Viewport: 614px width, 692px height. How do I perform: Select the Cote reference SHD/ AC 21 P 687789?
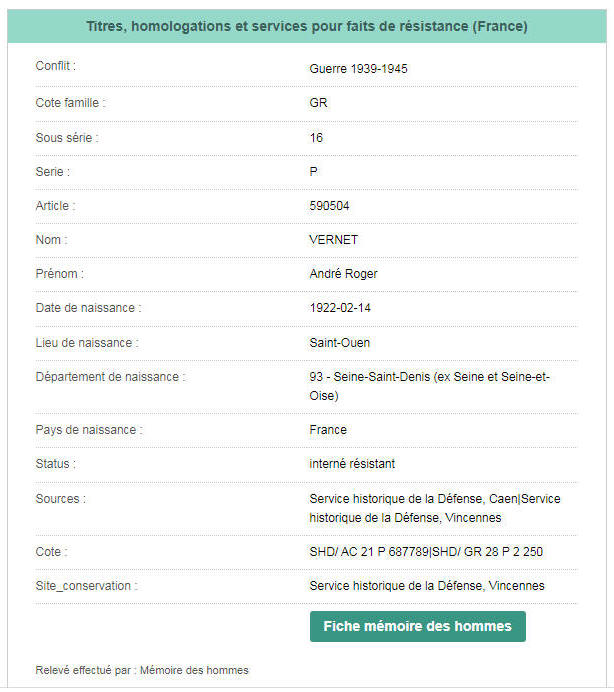[x=368, y=552]
